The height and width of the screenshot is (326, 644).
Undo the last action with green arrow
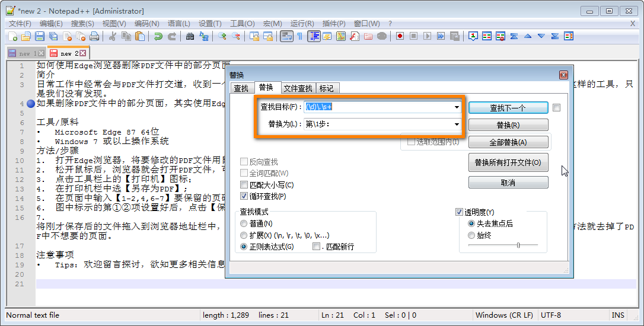158,36
